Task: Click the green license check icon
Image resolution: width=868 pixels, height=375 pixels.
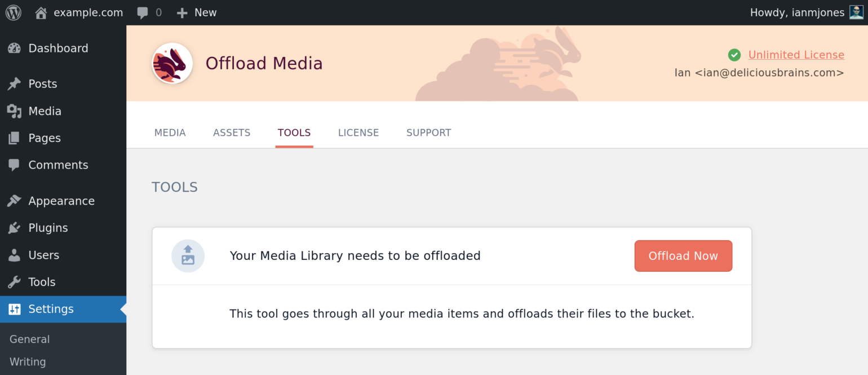Action: [734, 55]
